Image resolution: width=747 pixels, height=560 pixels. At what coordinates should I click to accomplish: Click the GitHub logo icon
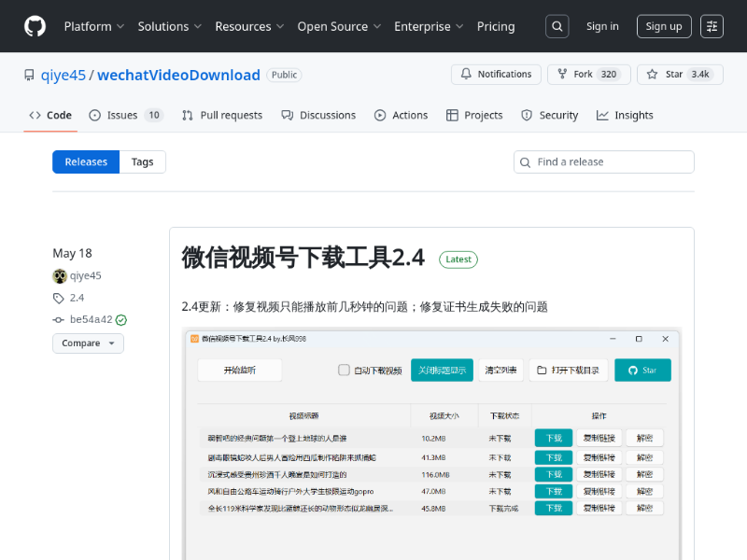pos(35,26)
